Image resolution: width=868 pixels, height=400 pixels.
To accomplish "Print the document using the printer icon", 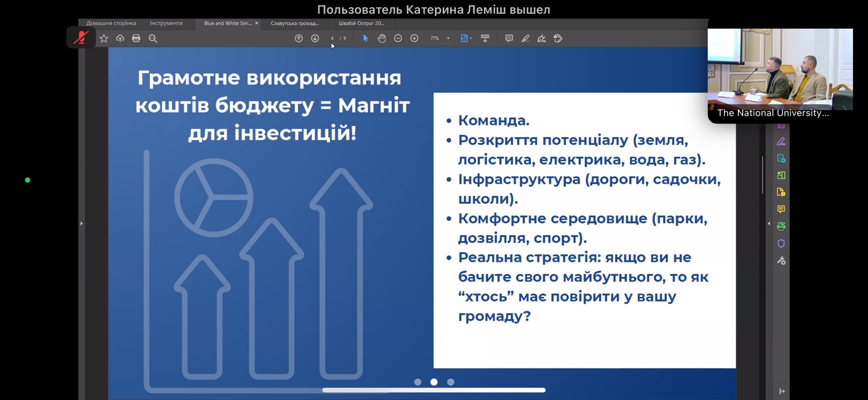I will [x=136, y=38].
